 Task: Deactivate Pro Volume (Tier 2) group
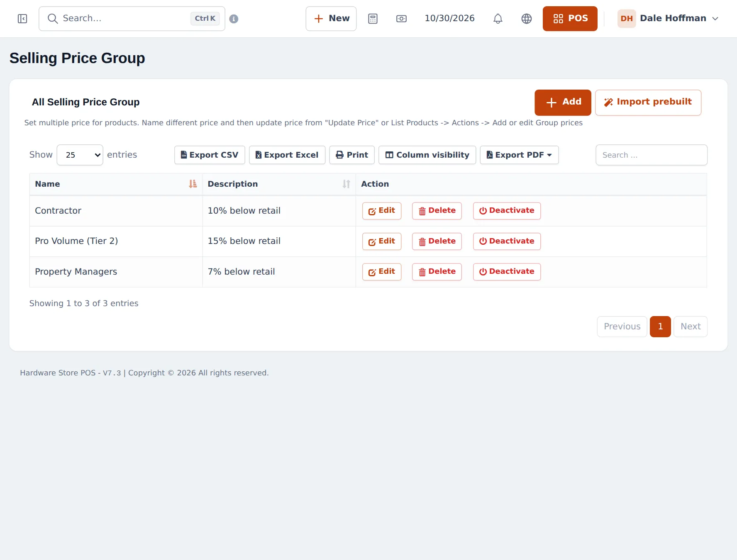(x=507, y=241)
